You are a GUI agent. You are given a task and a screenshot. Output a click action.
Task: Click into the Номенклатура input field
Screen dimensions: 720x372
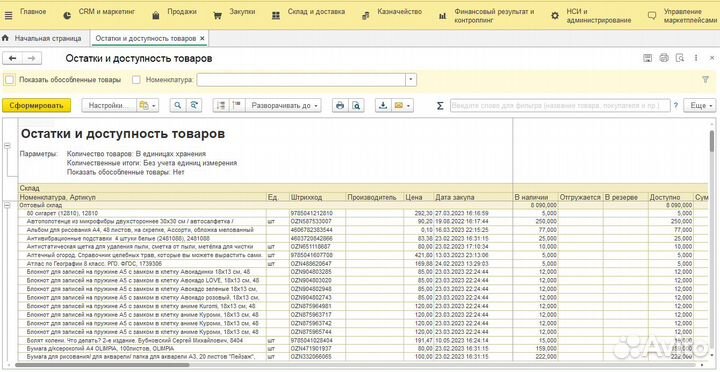tap(301, 80)
